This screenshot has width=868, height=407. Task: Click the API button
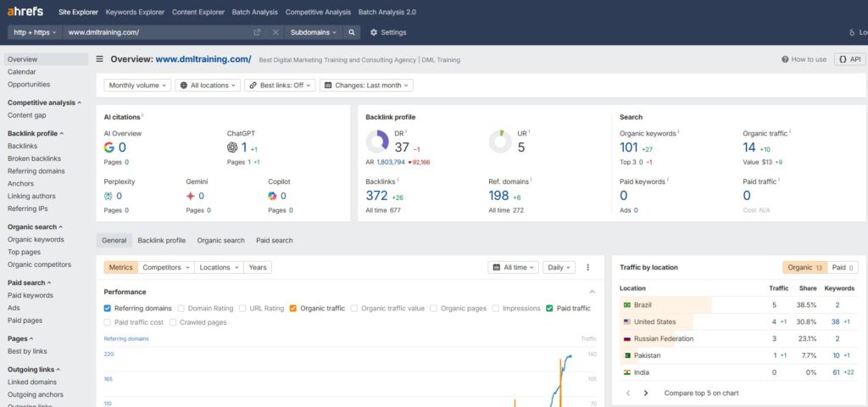[850, 59]
